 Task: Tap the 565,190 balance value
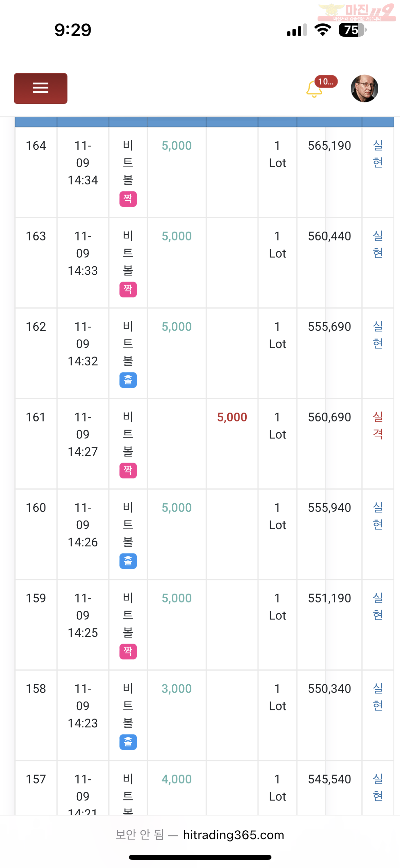pyautogui.click(x=329, y=146)
